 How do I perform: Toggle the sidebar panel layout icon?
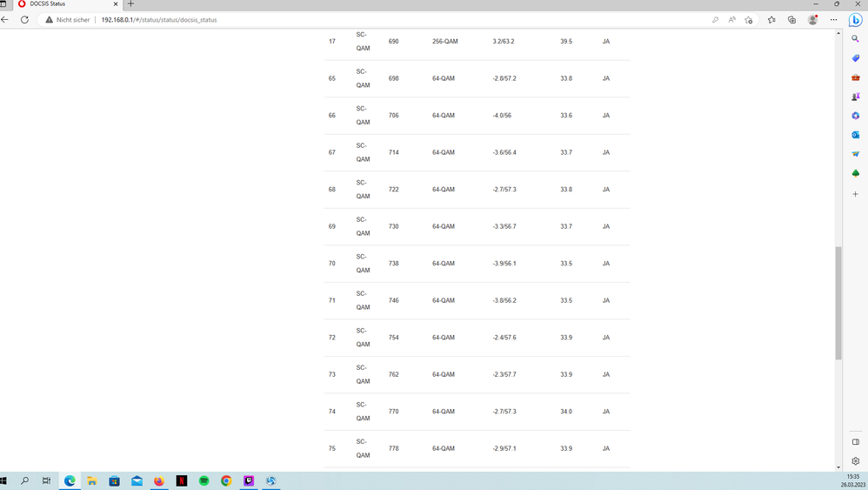point(855,442)
